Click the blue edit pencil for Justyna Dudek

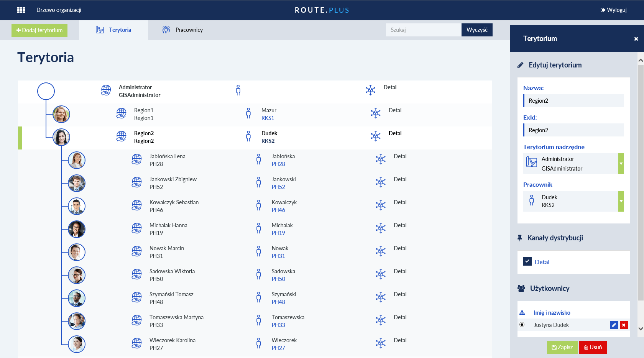point(614,325)
